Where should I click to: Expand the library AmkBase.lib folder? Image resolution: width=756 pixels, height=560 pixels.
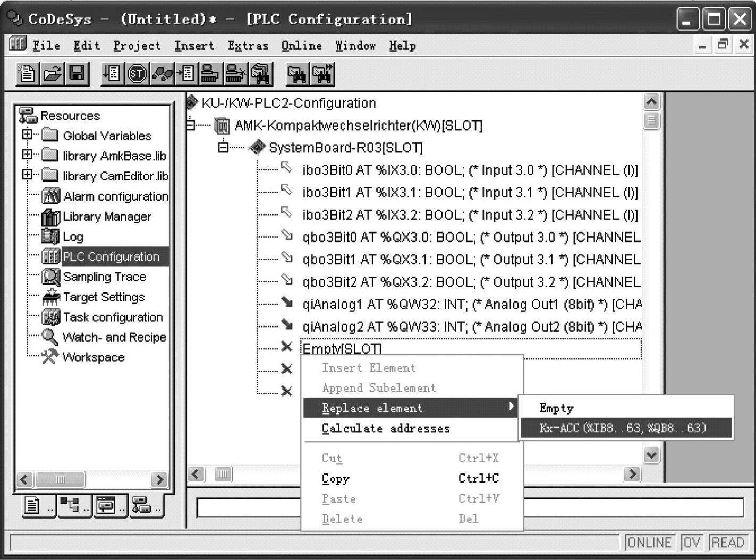pos(27,154)
